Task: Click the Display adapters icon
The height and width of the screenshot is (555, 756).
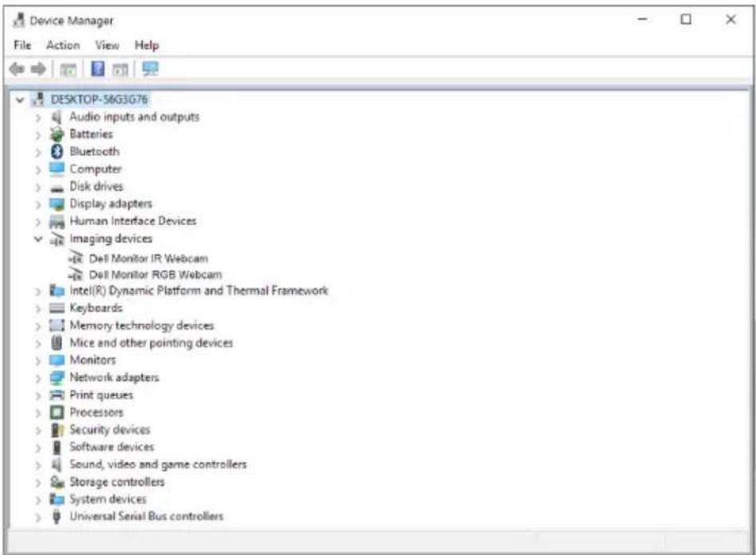Action: pyautogui.click(x=57, y=204)
